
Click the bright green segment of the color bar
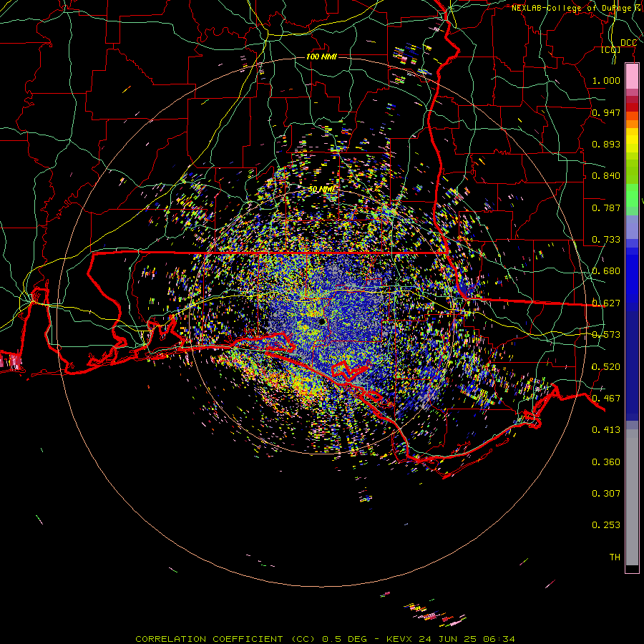[632, 195]
